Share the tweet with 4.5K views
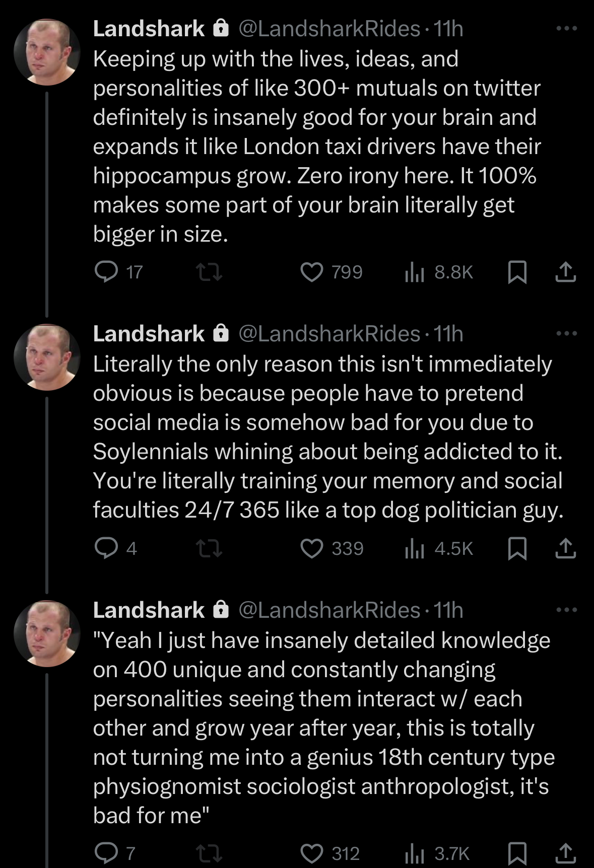Screen dimensions: 594x868 pos(565,549)
